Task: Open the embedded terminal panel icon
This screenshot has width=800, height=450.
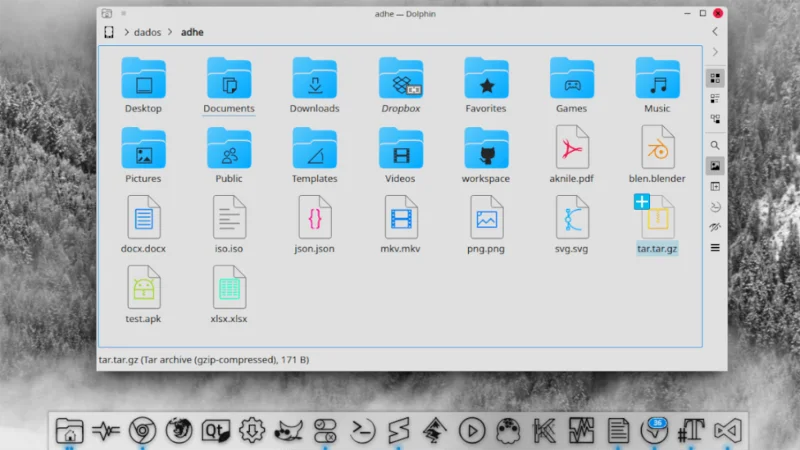Action: [x=715, y=207]
